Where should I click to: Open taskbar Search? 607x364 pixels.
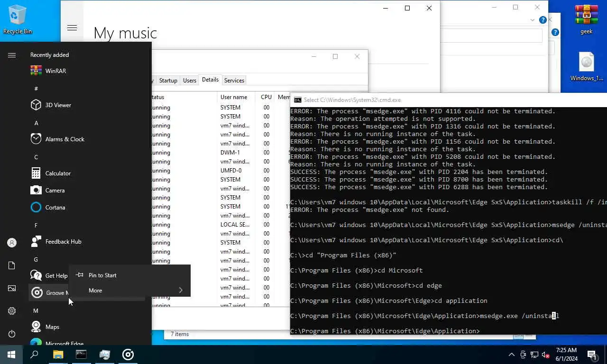coord(34,355)
